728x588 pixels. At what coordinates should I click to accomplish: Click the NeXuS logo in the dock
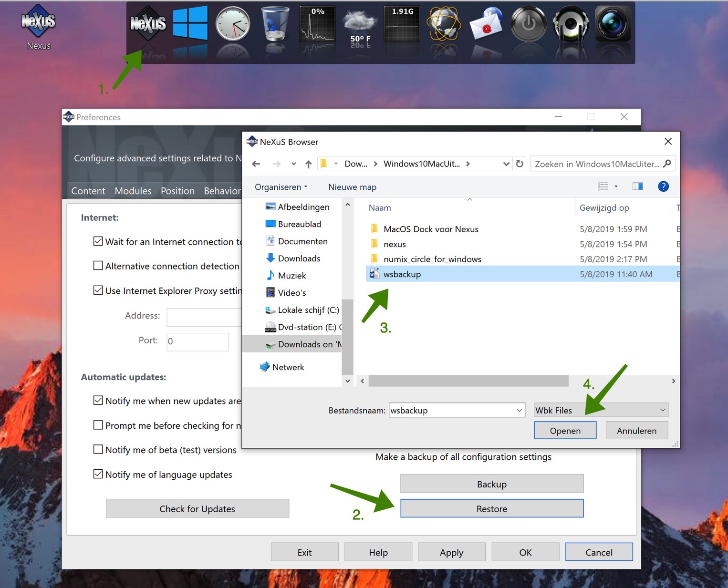148,23
